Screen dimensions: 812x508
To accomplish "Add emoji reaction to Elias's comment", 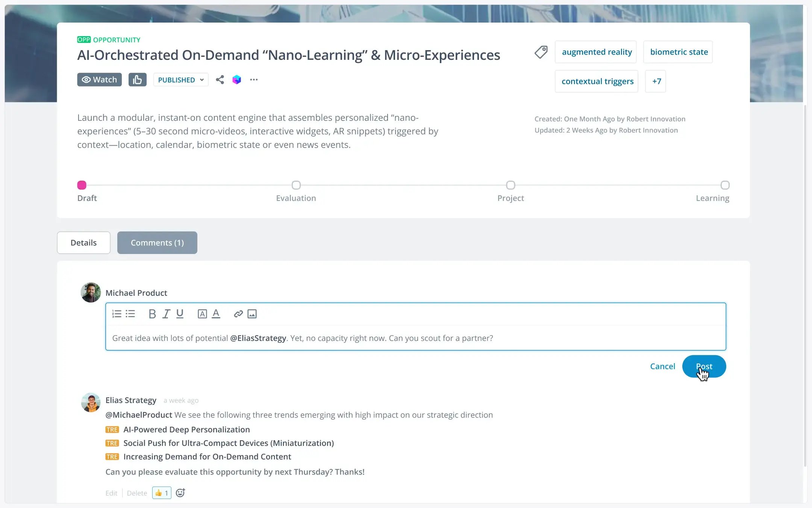I will coord(180,493).
